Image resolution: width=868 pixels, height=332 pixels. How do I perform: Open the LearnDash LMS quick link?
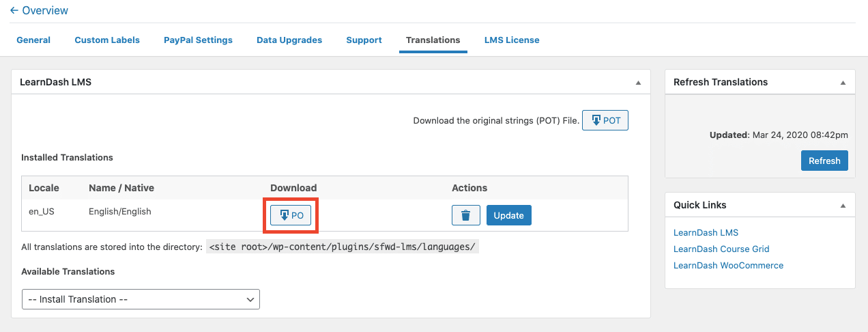(706, 232)
